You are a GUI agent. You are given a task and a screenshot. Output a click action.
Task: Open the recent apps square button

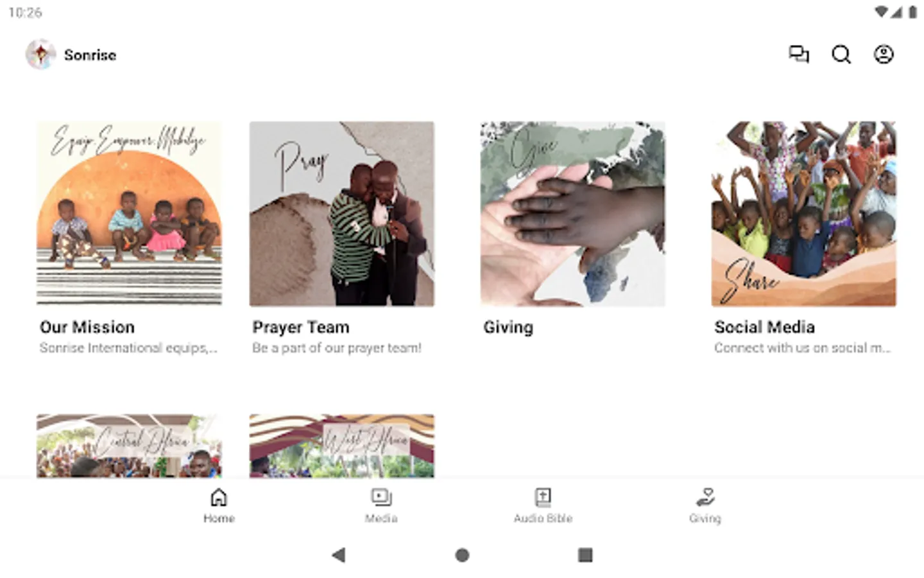(x=585, y=555)
